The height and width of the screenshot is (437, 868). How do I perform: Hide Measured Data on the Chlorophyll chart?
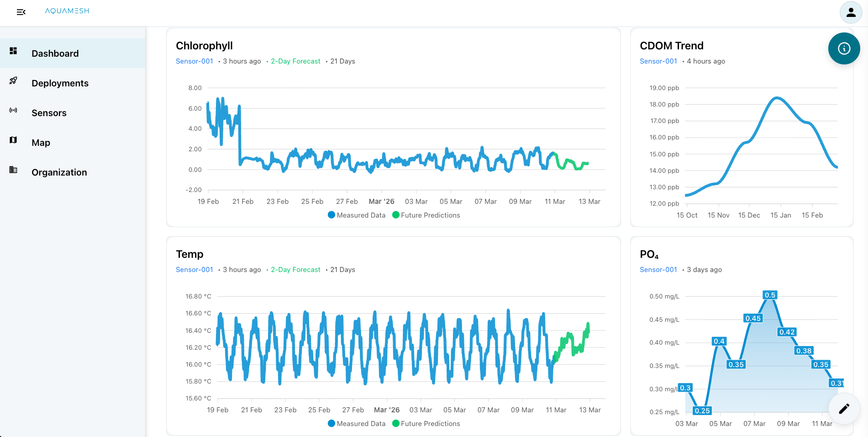click(356, 215)
